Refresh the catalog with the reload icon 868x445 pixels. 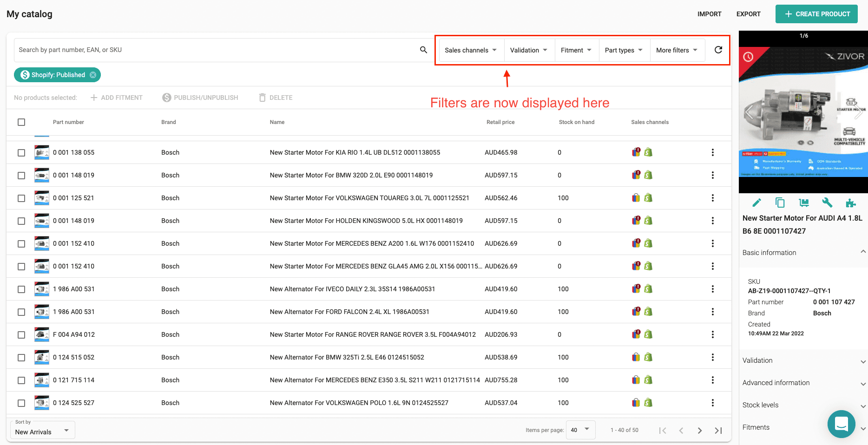pyautogui.click(x=718, y=50)
